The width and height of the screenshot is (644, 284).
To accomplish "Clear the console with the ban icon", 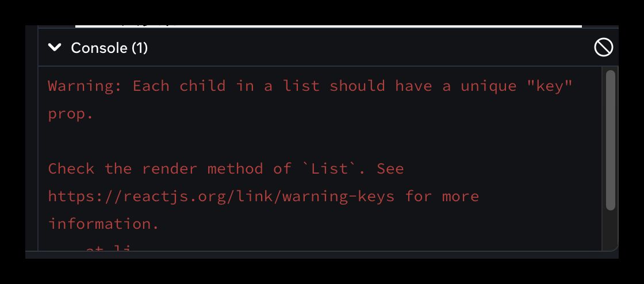I will (x=603, y=48).
